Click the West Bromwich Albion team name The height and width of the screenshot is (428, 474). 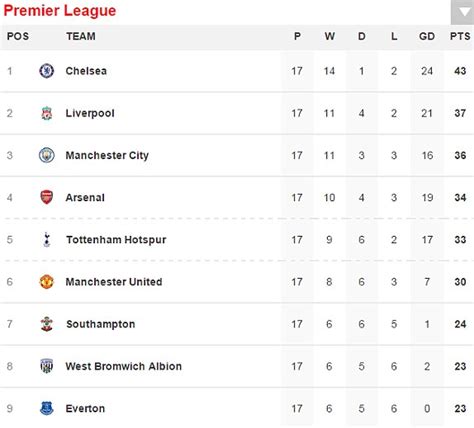124,366
